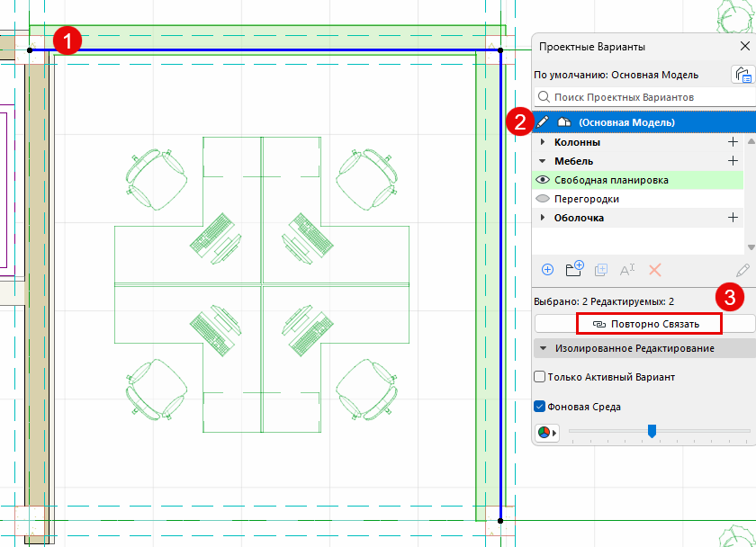The image size is (756, 547).
Task: Expand the Оболочка option set
Action: point(543,218)
